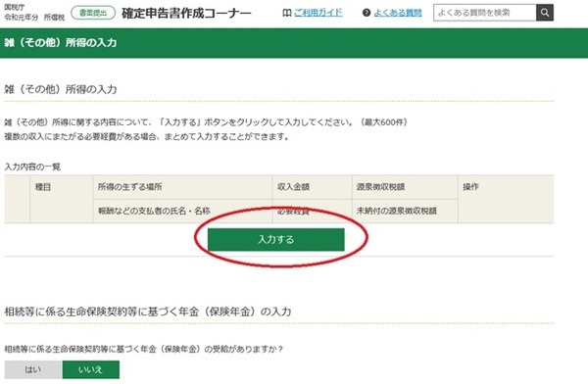Viewport: 588px width, 384px height.
Task: Click the 入力内容の一覧 label
Action: (32, 167)
